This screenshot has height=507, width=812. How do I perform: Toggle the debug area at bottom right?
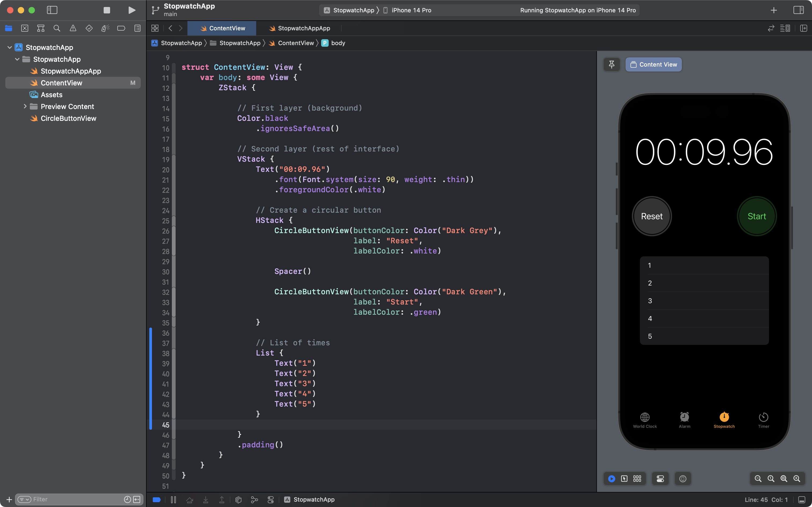(x=802, y=500)
